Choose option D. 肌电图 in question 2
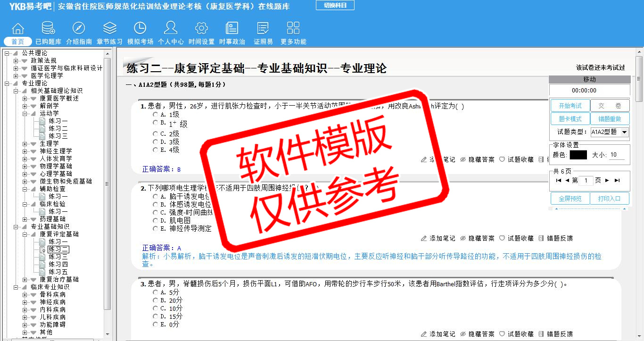The image size is (644, 341). coord(156,220)
